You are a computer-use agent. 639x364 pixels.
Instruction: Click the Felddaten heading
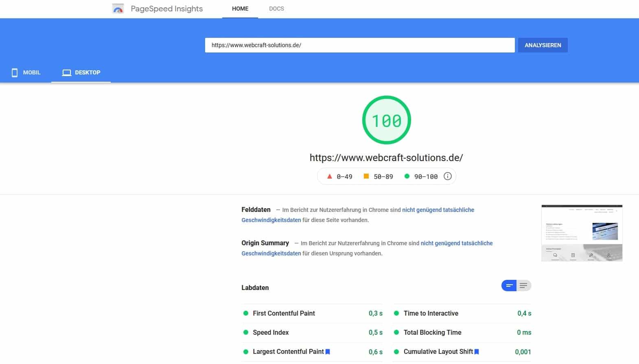coord(256,210)
